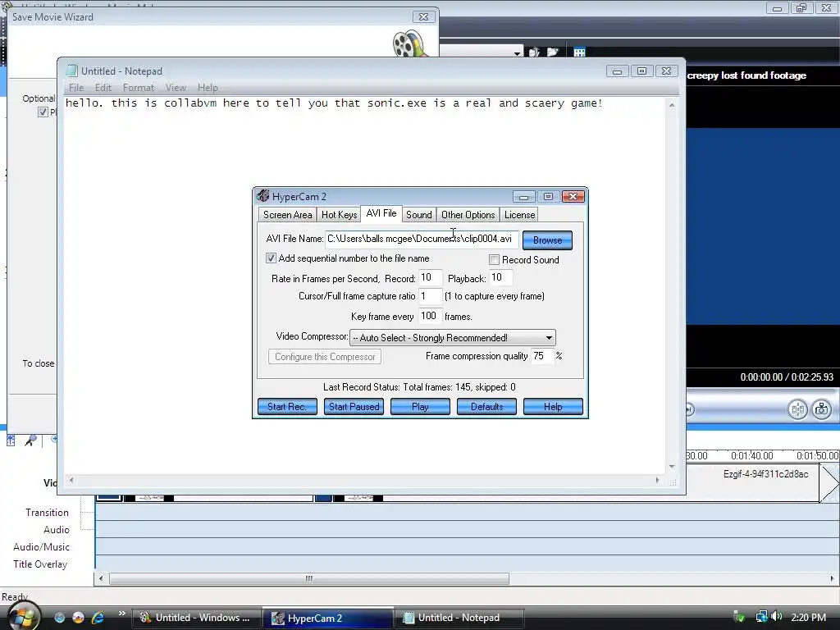This screenshot has height=630, width=840.
Task: Open Notepad Help menu
Action: pos(208,87)
